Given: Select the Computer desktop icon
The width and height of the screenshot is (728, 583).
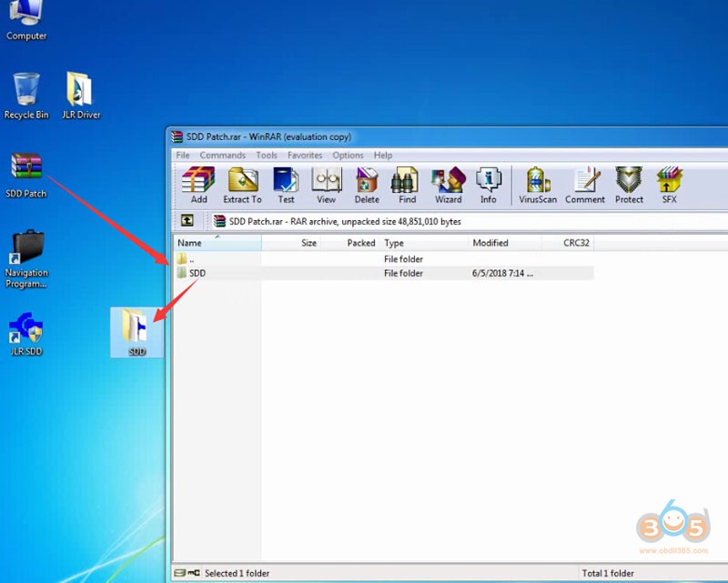Looking at the screenshot, I should (x=26, y=21).
